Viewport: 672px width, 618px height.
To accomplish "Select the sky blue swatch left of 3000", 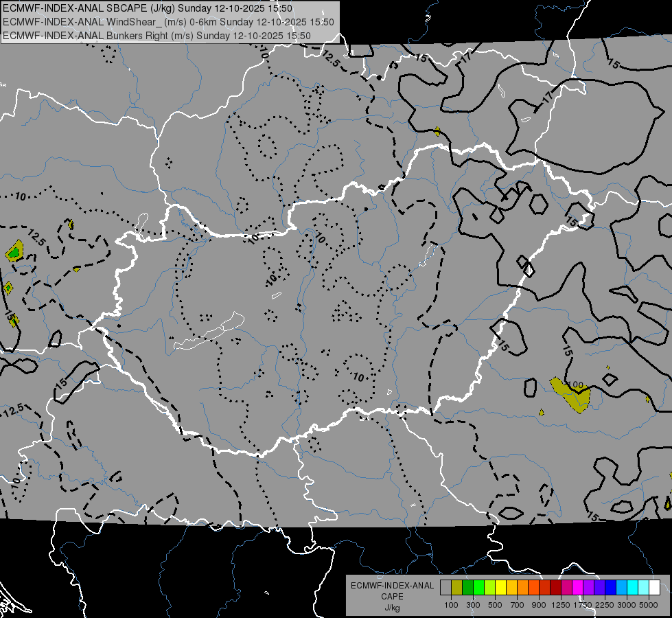I will coord(622,588).
